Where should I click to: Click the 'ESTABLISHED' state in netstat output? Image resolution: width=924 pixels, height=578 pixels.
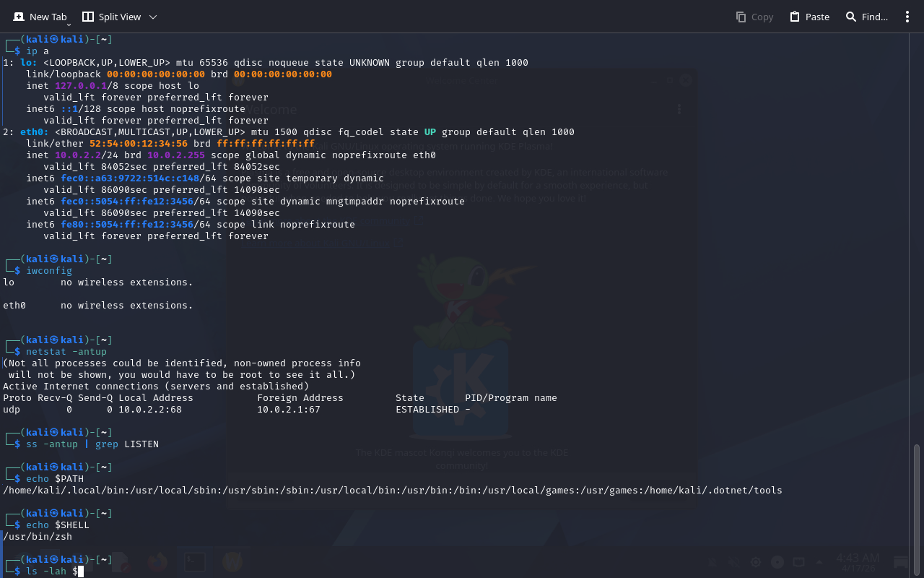pyautogui.click(x=427, y=410)
